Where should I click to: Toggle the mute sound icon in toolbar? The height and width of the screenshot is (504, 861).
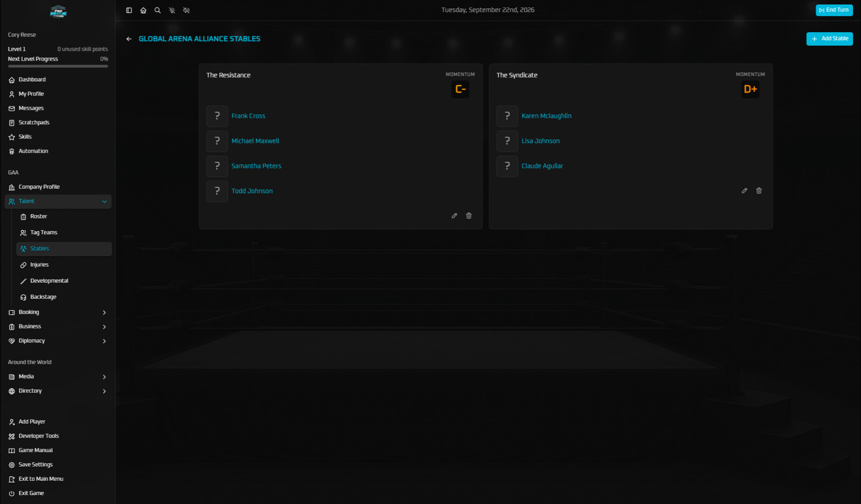(186, 10)
